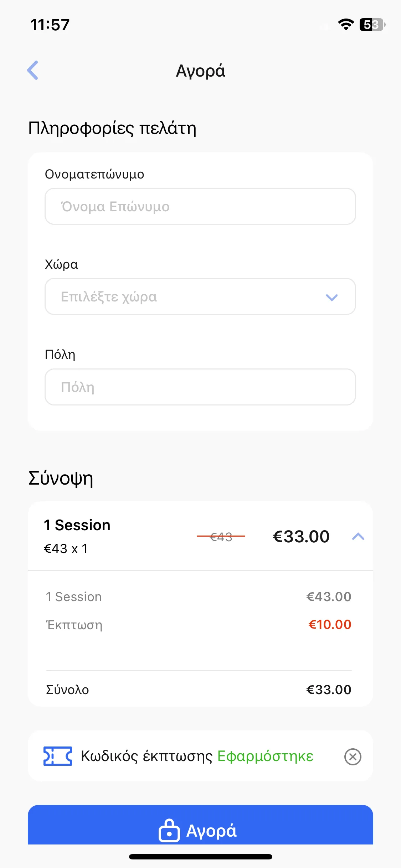Tap the red €10.00 discount amount

330,624
